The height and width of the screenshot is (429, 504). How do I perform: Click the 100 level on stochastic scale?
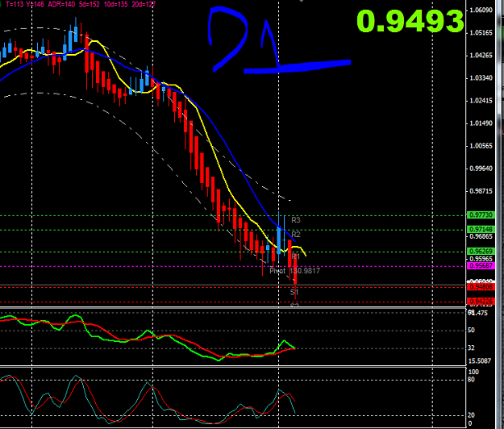click(473, 372)
